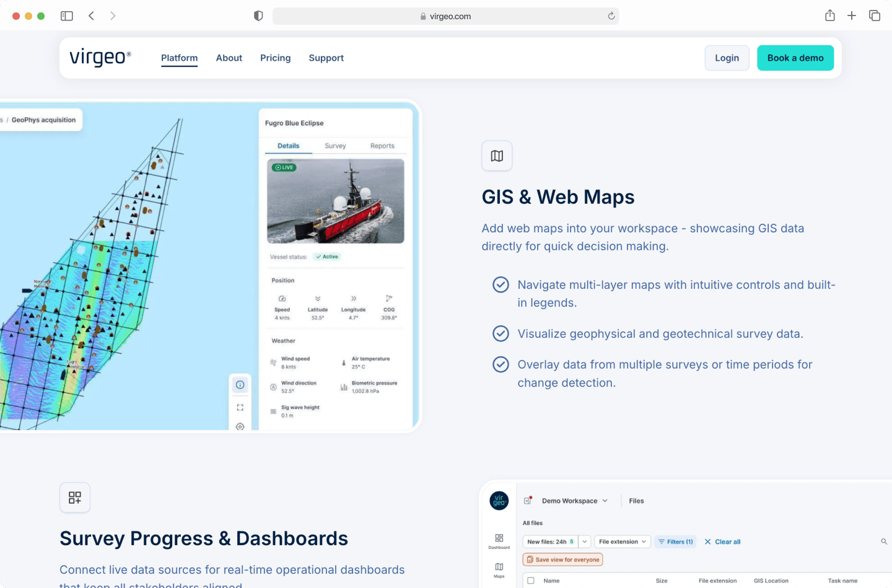Click the LIVE badge on vessel photo
This screenshot has height=588, width=892.
284,167
